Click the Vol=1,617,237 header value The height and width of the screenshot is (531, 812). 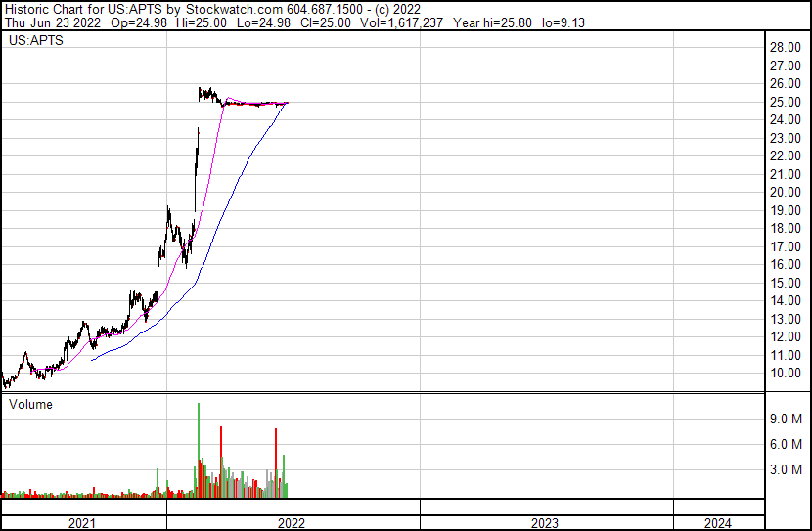401,22
